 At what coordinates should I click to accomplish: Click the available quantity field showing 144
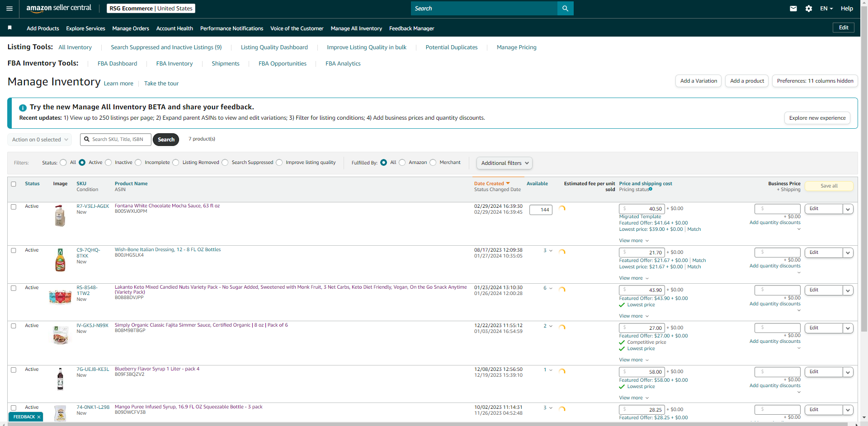click(x=541, y=210)
